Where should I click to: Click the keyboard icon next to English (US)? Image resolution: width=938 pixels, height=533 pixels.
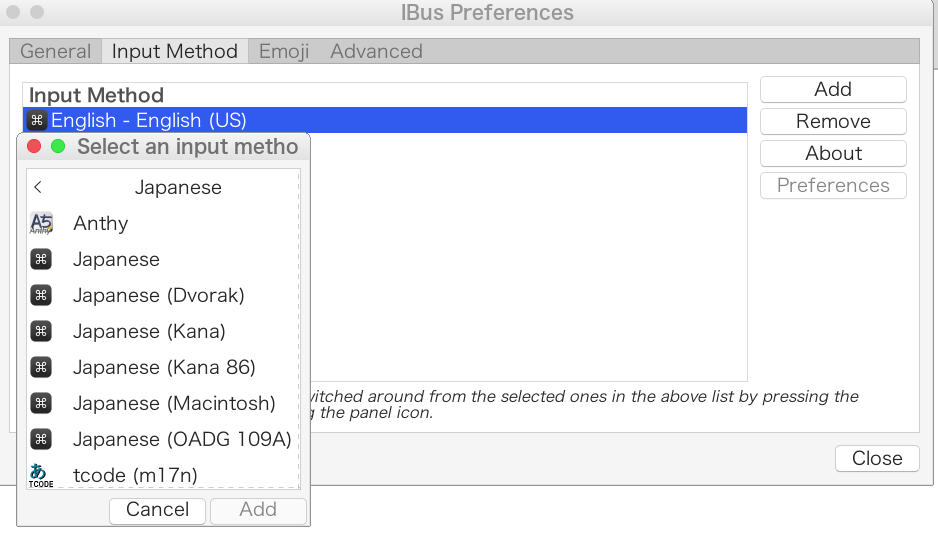(x=37, y=120)
